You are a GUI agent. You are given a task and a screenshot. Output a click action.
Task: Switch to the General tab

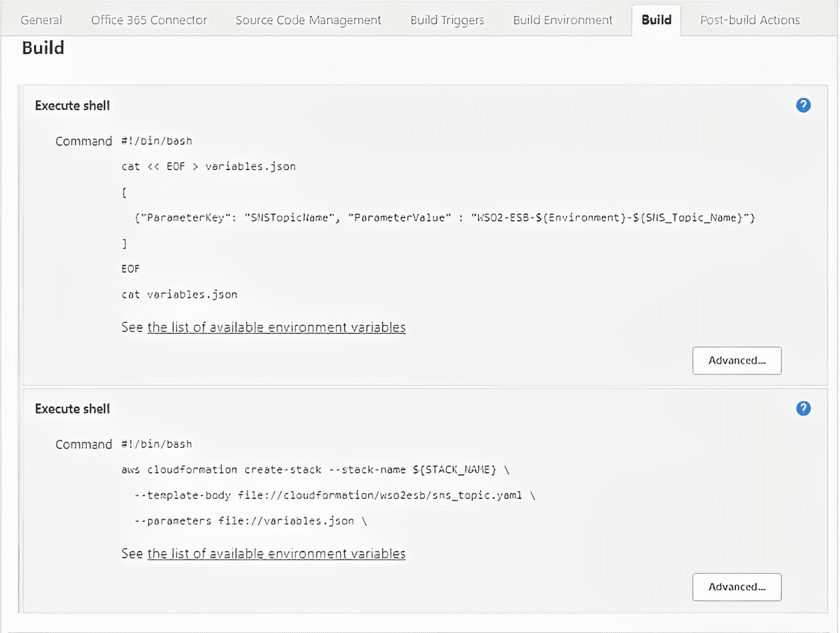coord(41,19)
